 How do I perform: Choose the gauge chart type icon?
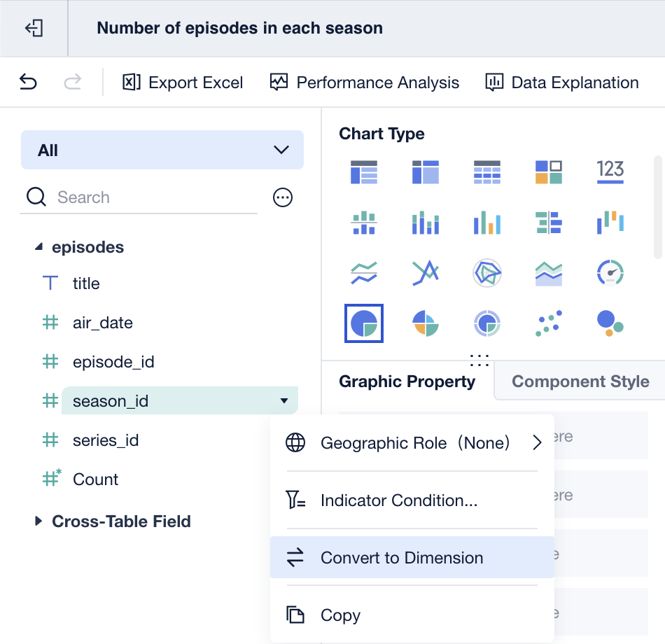tap(610, 273)
